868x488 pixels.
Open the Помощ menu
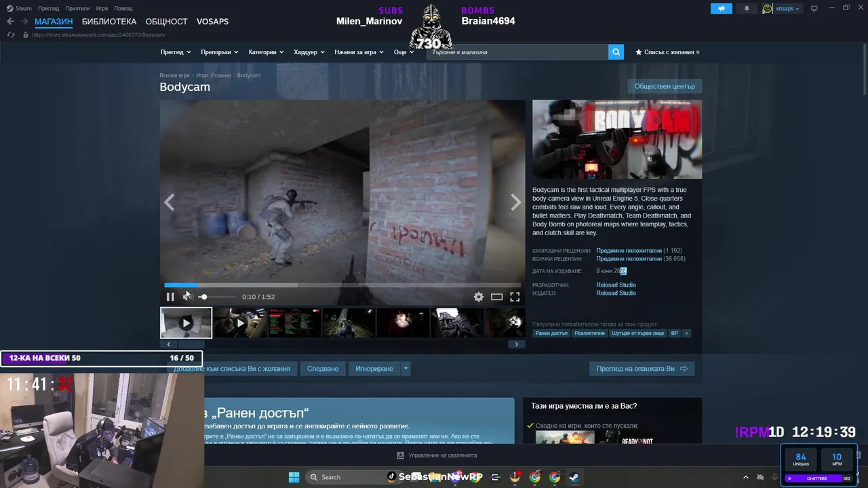tap(123, 8)
